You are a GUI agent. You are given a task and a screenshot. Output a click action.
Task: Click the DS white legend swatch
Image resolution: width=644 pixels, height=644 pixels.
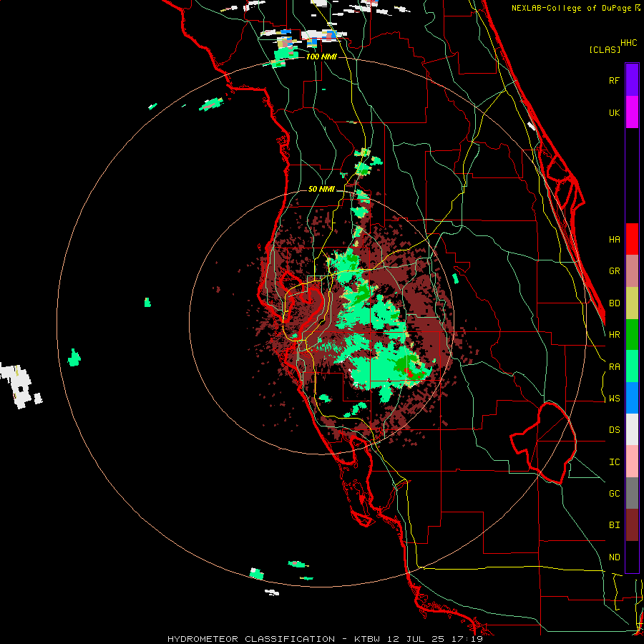point(632,429)
